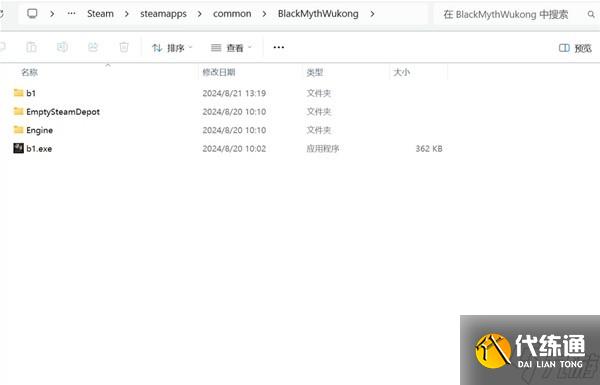This screenshot has width=600, height=385.
Task: Open the 查看 view dropdown
Action: click(231, 48)
